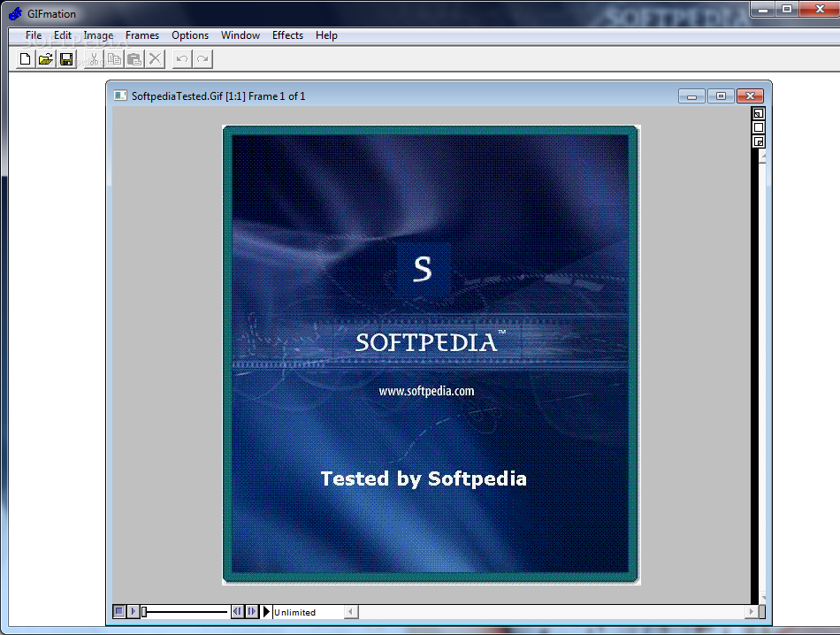Minimize the GIFmation main window
This screenshot has height=635, width=840.
coord(763,9)
